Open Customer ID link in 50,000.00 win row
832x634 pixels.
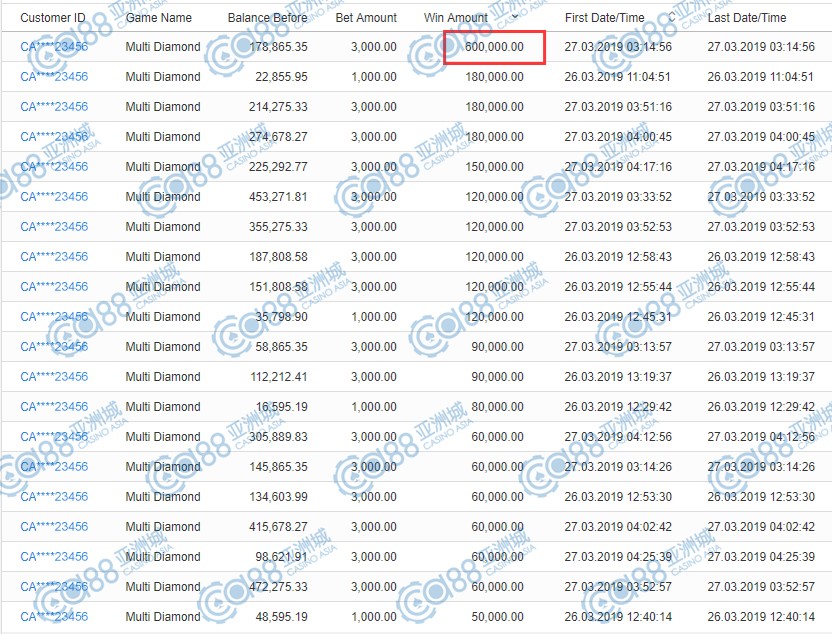[54, 617]
